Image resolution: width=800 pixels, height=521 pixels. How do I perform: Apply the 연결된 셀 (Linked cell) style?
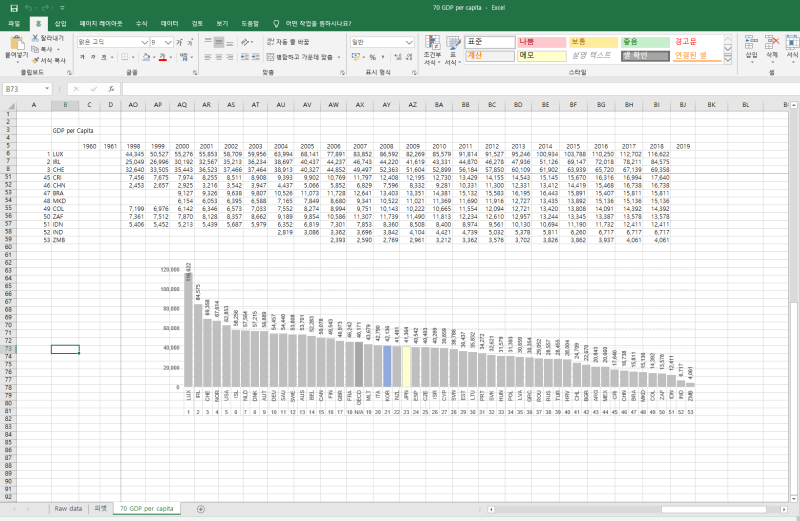[x=697, y=56]
